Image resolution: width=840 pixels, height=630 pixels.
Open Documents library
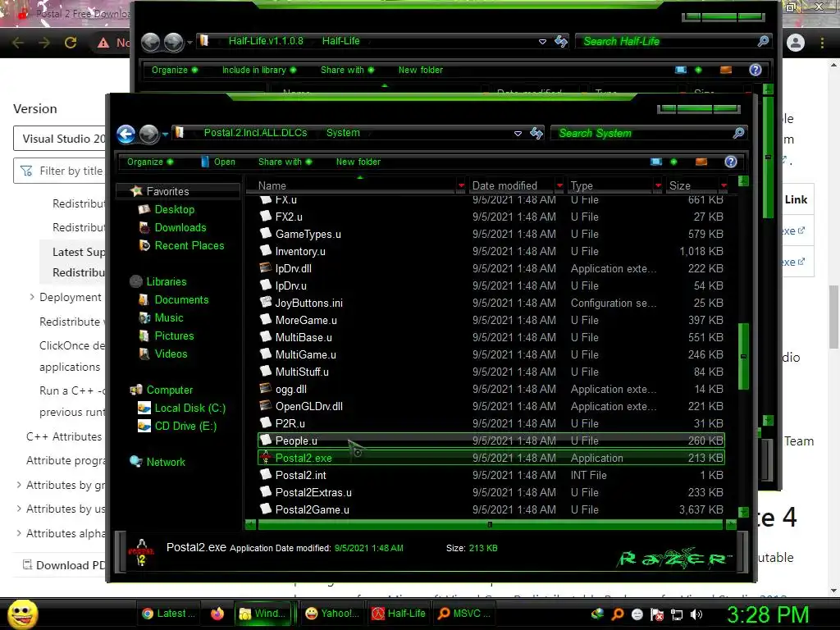pyautogui.click(x=181, y=300)
